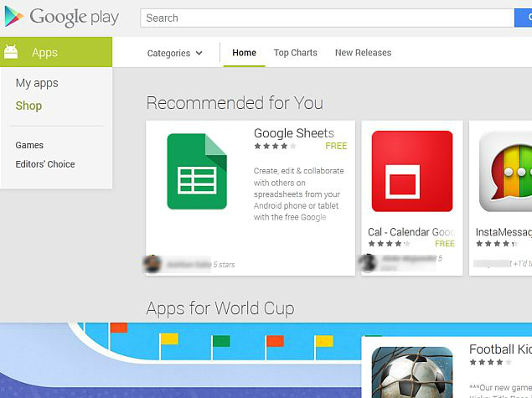
Task: Click reviewer avatar under Cal Calendar card
Action: pyautogui.click(x=369, y=262)
